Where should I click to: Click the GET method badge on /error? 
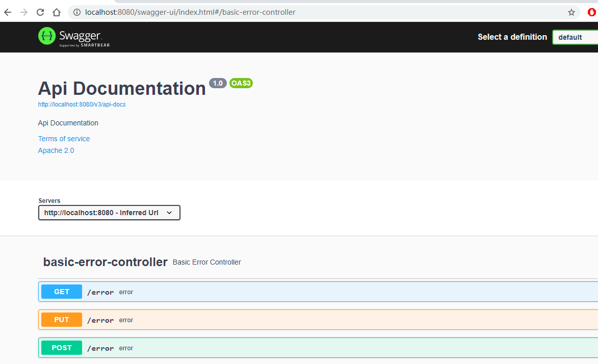[x=61, y=291]
